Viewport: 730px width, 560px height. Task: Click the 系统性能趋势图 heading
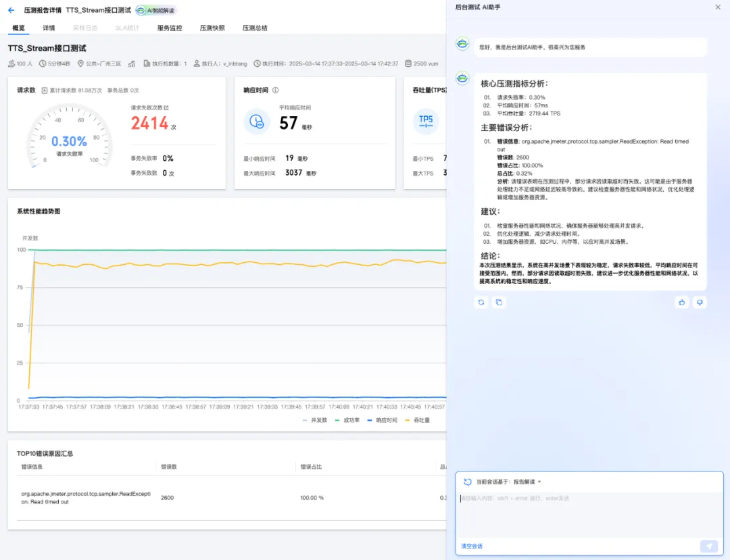[x=39, y=211]
